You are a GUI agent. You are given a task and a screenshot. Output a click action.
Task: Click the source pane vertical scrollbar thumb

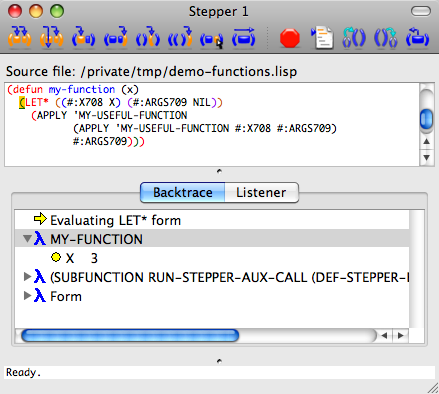(426, 119)
